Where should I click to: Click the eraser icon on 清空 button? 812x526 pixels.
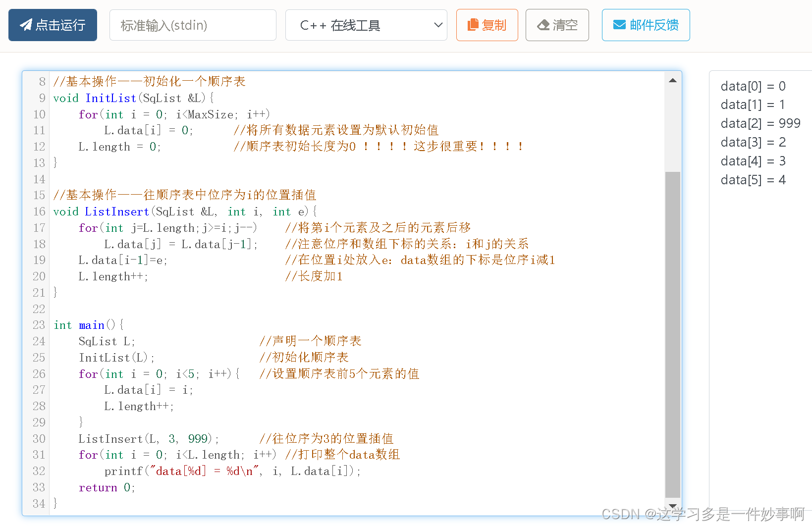coord(543,25)
